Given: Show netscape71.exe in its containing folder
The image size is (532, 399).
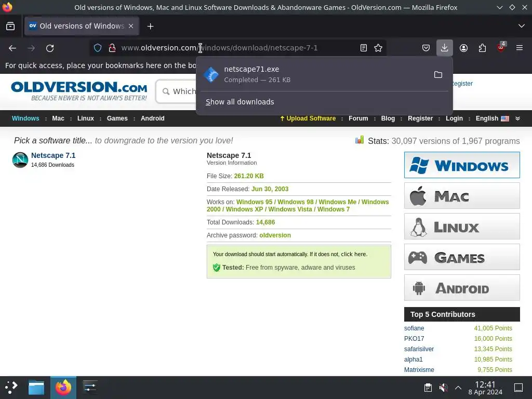Looking at the screenshot, I should point(438,75).
